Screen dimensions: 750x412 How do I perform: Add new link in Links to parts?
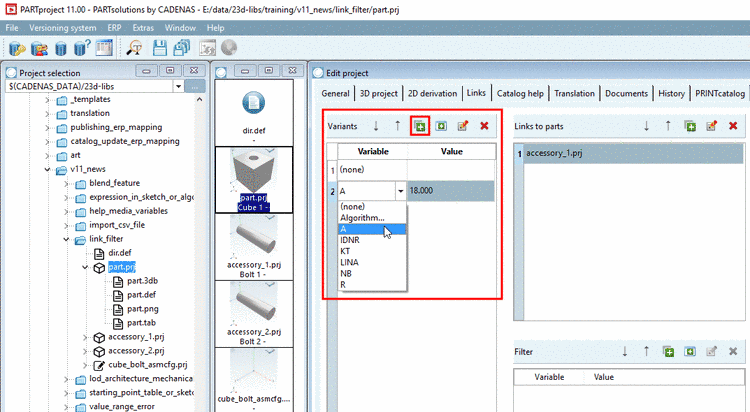[x=690, y=126]
